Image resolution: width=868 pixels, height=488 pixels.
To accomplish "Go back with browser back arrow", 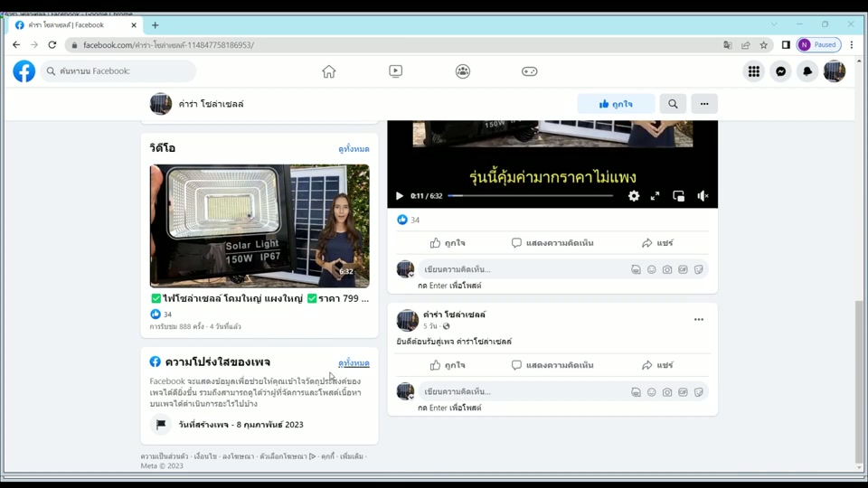I will coord(16,45).
